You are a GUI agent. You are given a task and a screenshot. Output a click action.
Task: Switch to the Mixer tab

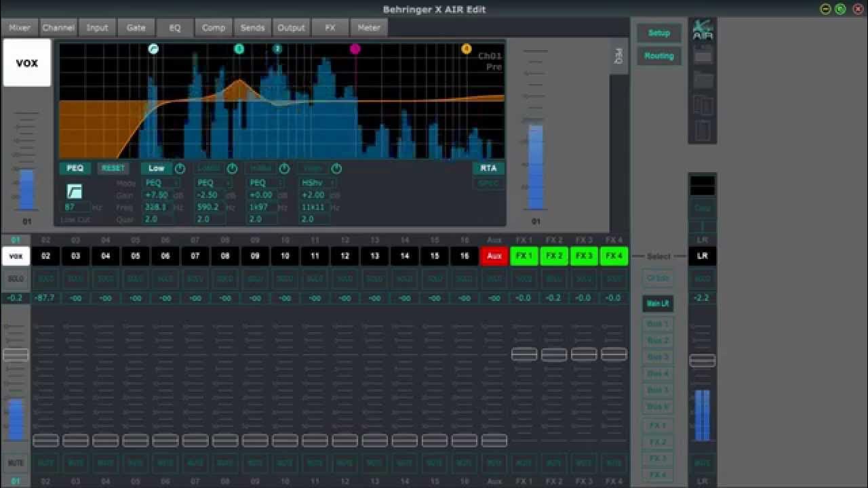(x=20, y=28)
